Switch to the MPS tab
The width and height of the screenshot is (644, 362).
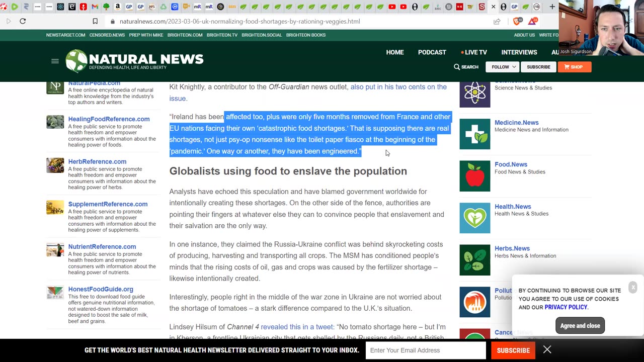pyautogui.click(x=152, y=7)
